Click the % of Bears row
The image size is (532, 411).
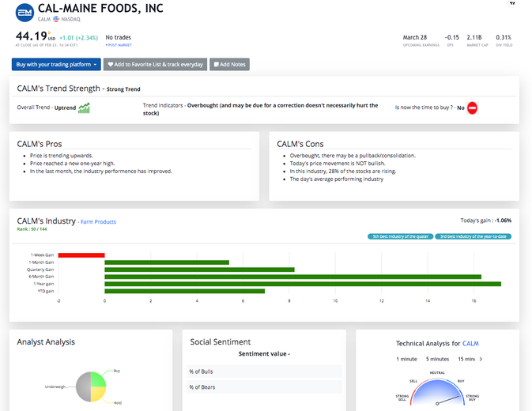(264, 387)
